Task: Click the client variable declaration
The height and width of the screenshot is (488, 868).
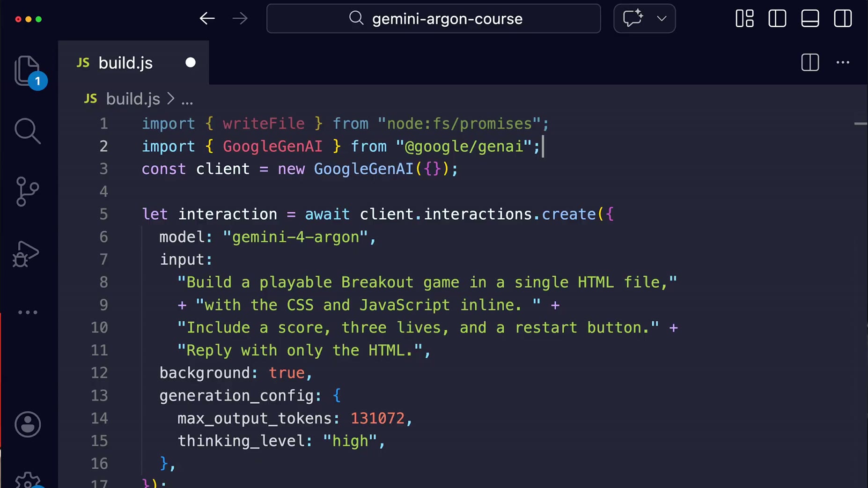Action: (x=223, y=169)
